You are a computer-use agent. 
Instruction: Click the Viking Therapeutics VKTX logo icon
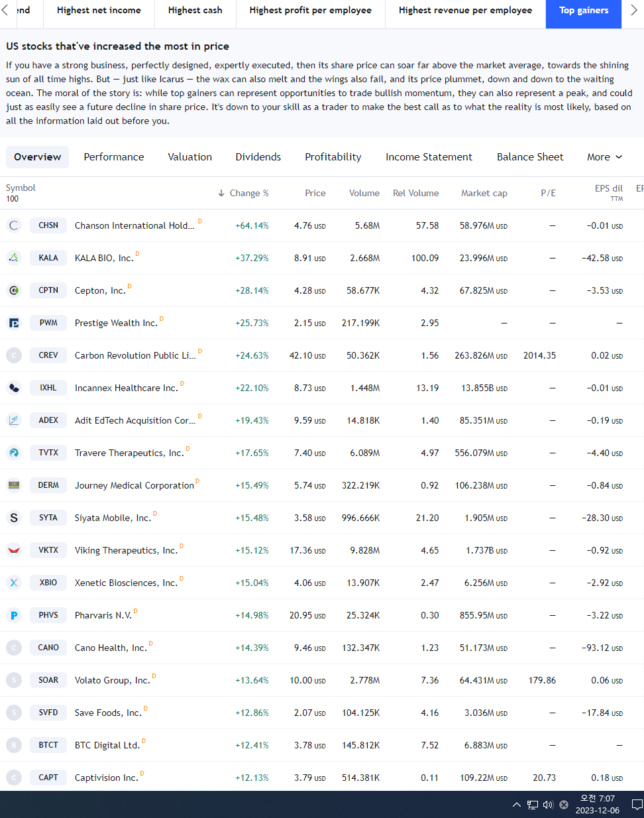14,550
